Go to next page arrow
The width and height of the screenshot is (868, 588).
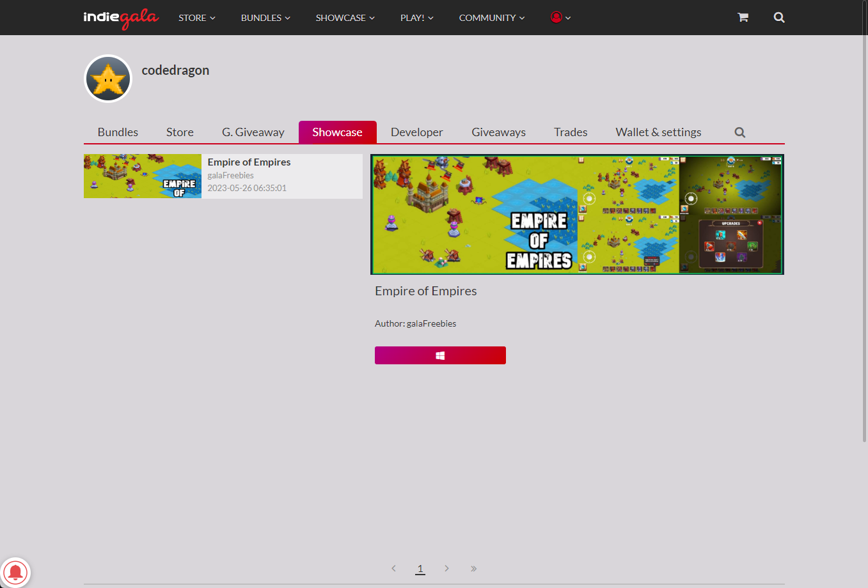click(446, 568)
